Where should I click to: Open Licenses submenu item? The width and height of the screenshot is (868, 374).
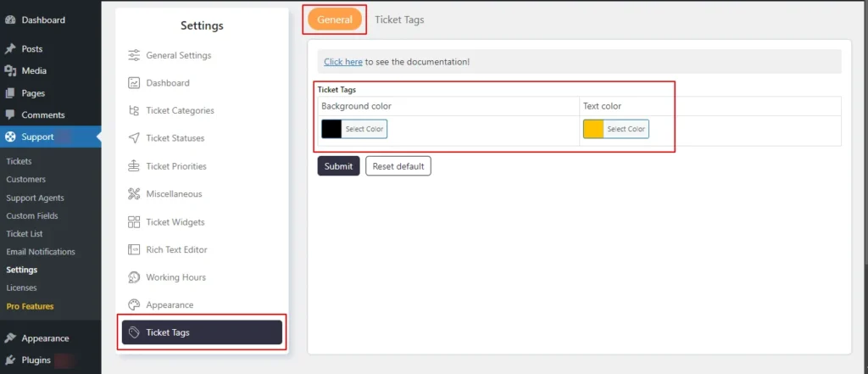click(x=21, y=287)
